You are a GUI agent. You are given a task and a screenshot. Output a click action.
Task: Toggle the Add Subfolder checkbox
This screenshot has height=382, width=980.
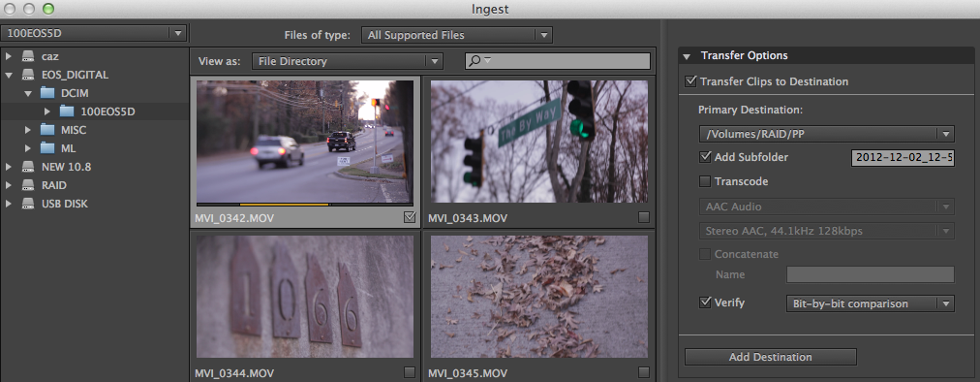[705, 157]
